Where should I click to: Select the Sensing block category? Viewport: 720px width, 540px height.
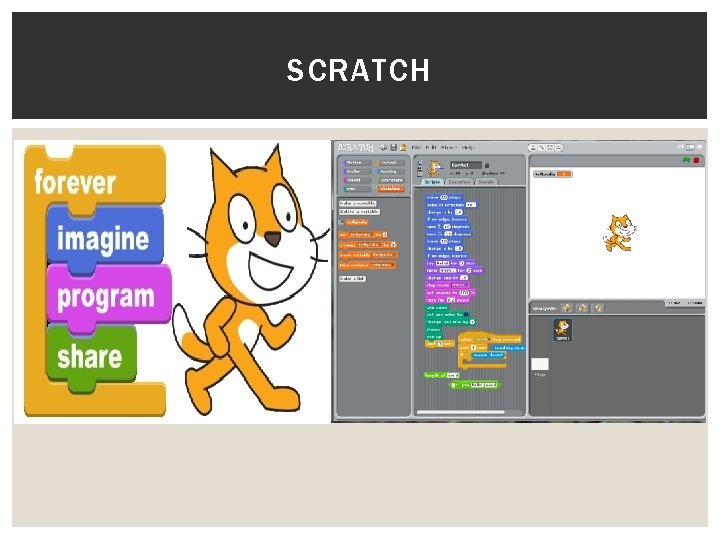[x=390, y=171]
